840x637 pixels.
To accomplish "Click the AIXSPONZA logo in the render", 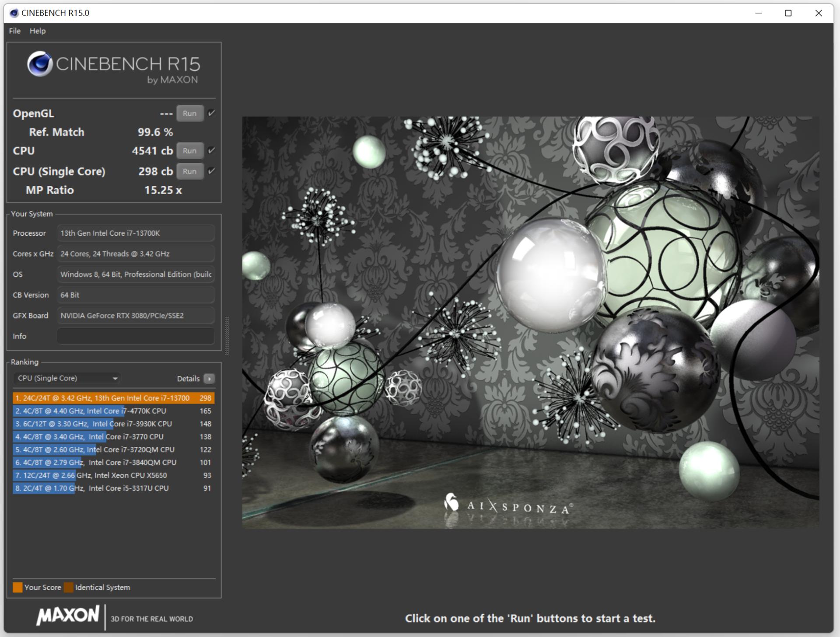I will tap(507, 505).
